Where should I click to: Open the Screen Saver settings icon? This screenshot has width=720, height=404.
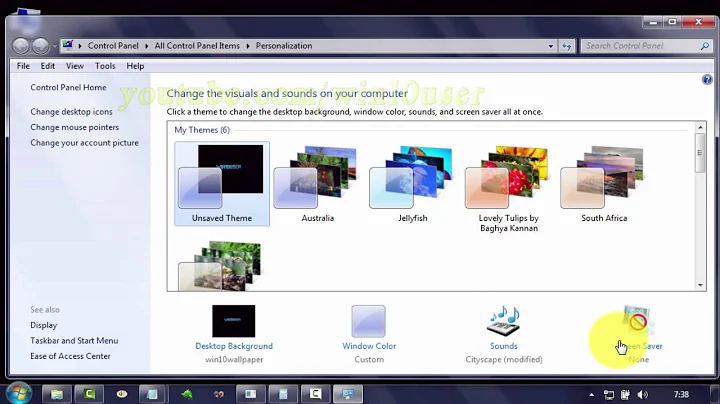pyautogui.click(x=638, y=321)
